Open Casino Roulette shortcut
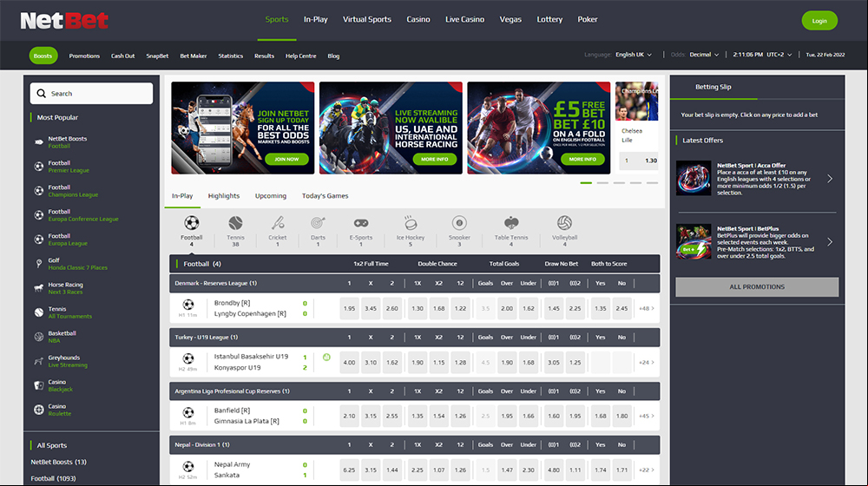This screenshot has height=486, width=868. [x=53, y=410]
